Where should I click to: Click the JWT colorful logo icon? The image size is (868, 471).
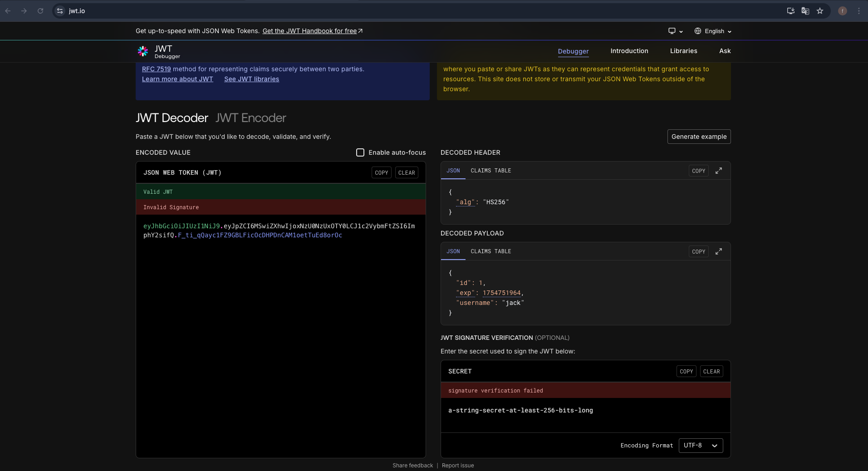143,51
